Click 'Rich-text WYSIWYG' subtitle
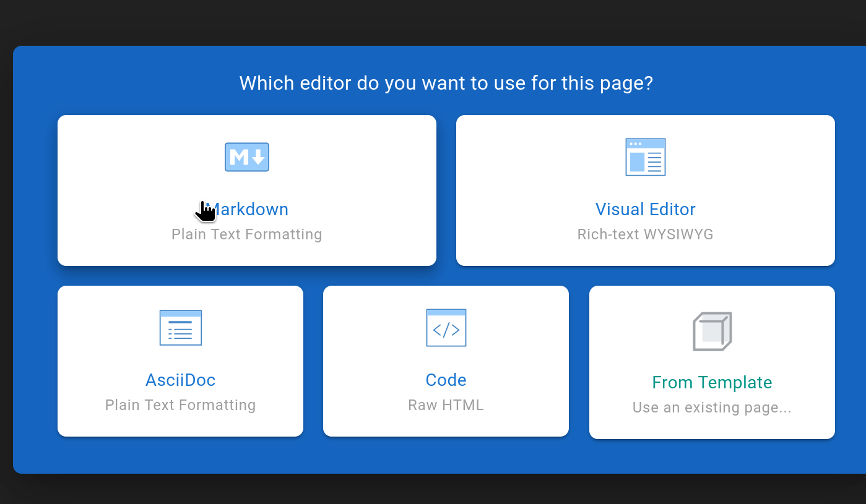866x504 pixels. tap(646, 234)
